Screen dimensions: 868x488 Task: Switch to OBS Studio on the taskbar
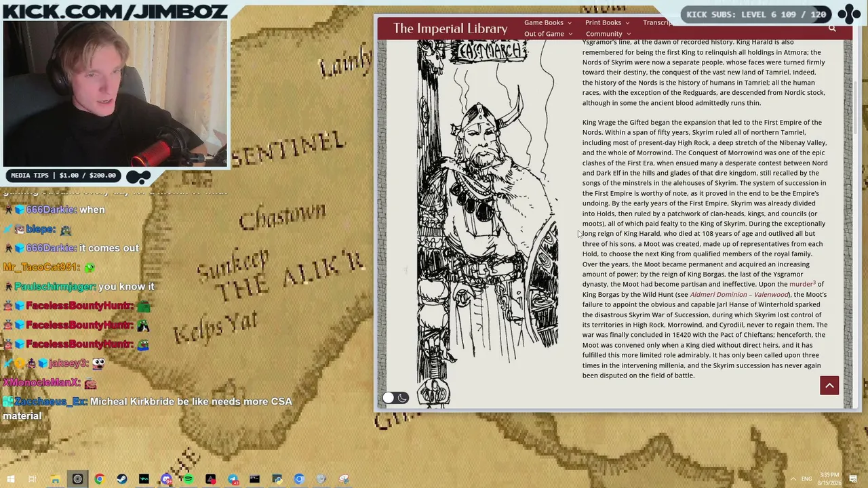pyautogui.click(x=77, y=479)
